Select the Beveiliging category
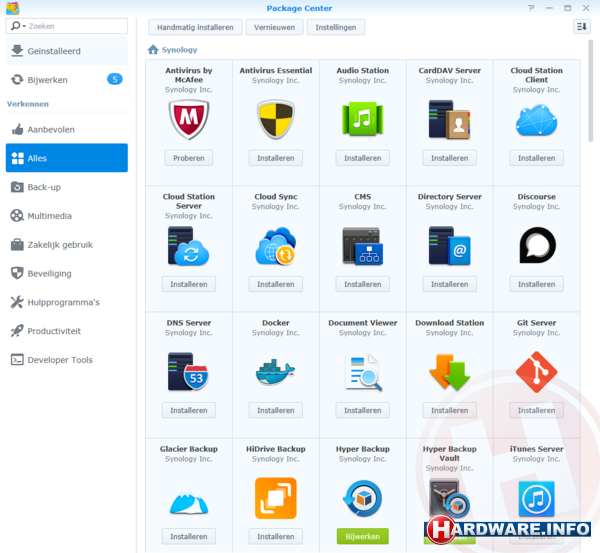Viewport: 600px width, 553px height. [67, 273]
